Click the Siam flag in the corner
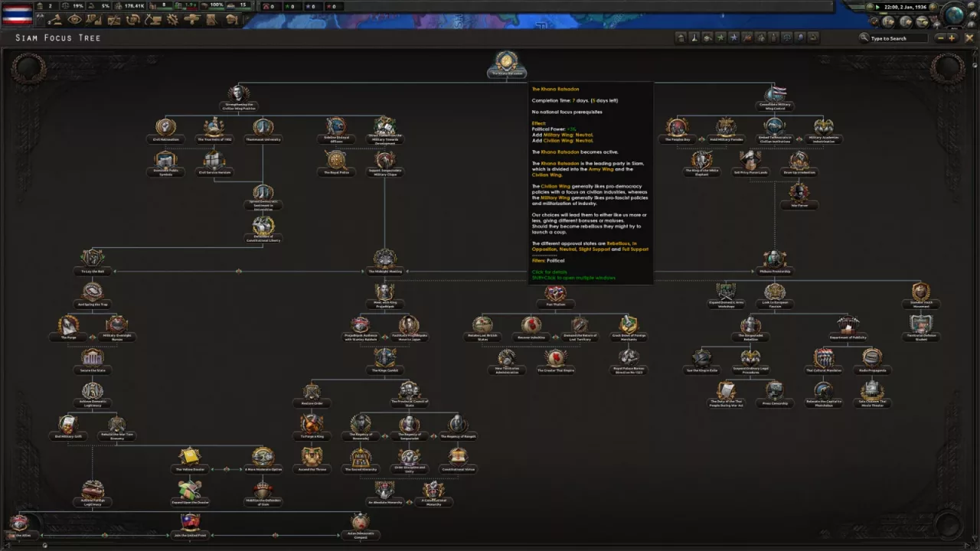The image size is (980, 551). (x=17, y=13)
